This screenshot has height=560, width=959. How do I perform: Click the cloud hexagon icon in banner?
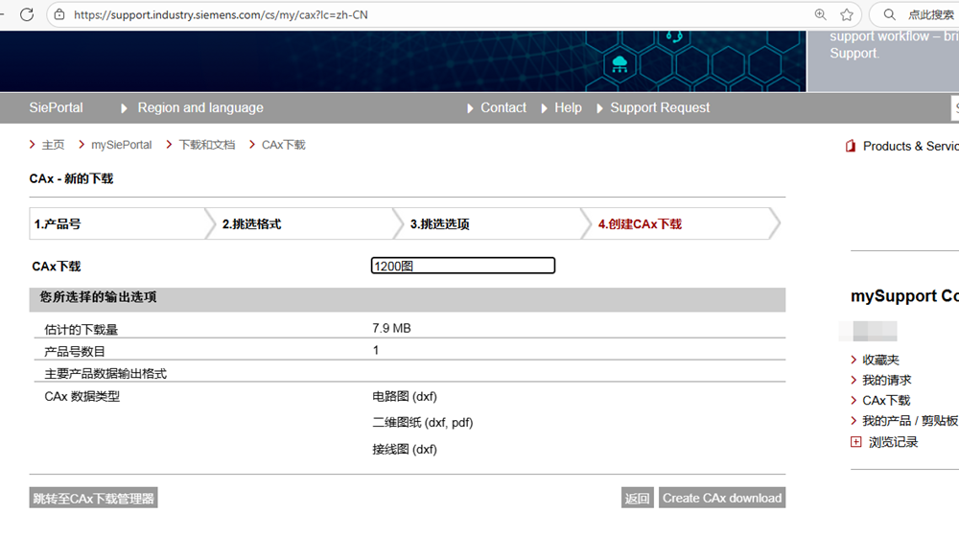[x=620, y=64]
